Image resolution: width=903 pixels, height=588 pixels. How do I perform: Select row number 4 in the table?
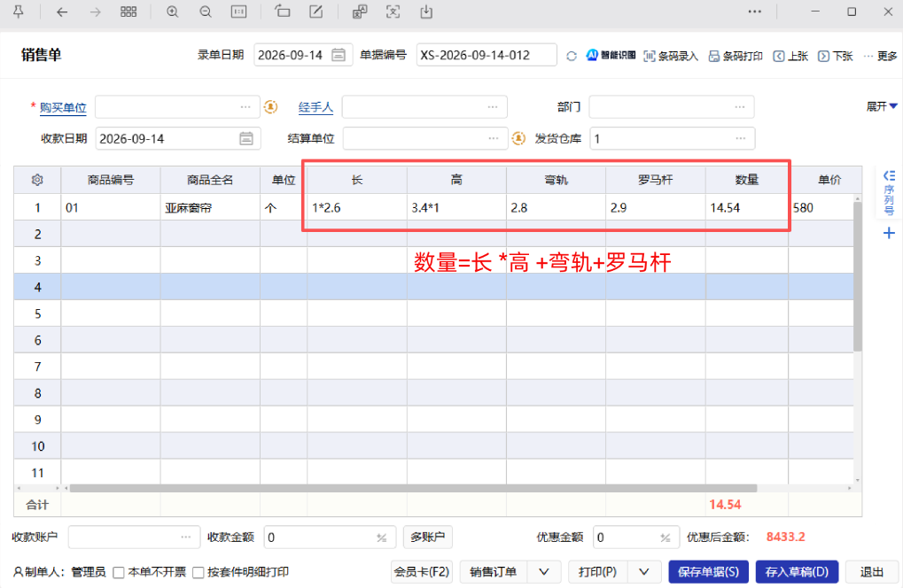click(37, 287)
